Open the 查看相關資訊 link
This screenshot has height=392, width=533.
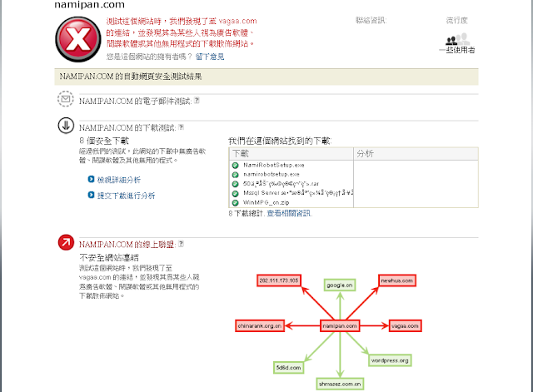(x=289, y=213)
